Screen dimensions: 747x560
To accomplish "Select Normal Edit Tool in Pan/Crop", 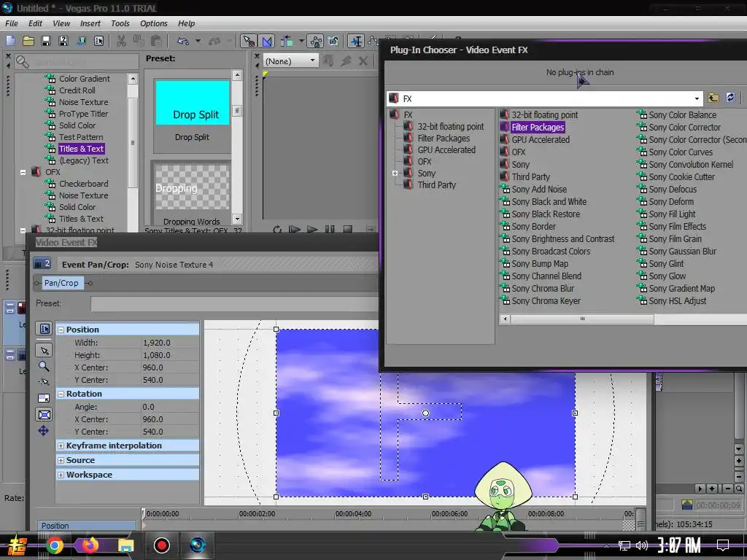I will 44,351.
